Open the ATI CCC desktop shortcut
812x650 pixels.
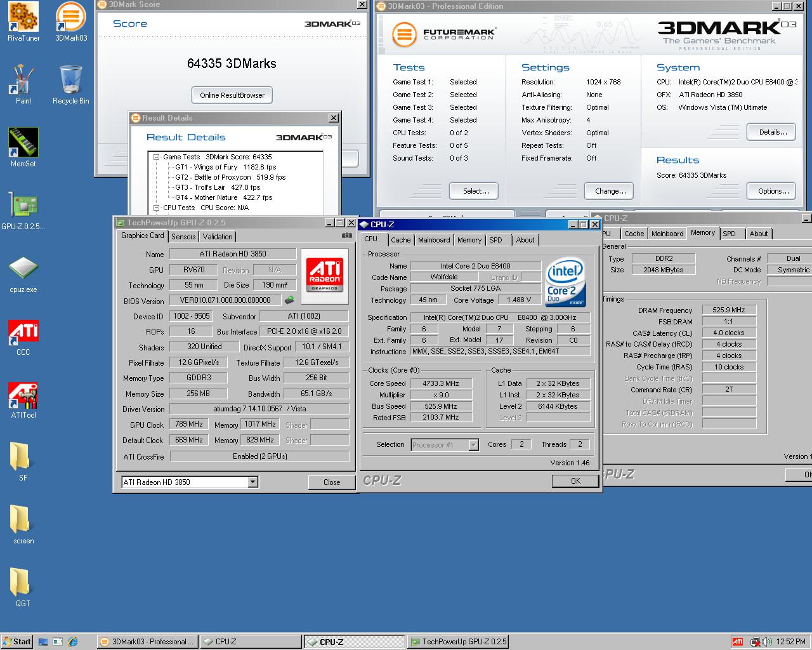pyautogui.click(x=23, y=336)
